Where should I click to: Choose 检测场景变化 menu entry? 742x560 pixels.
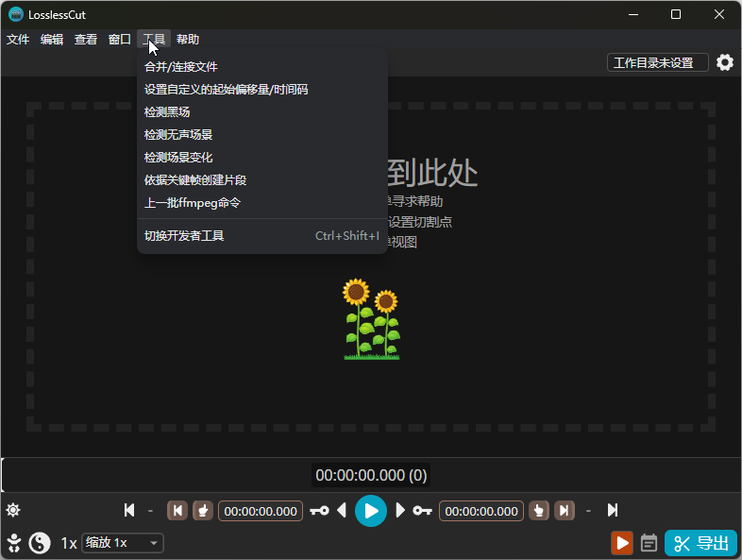[x=178, y=158]
